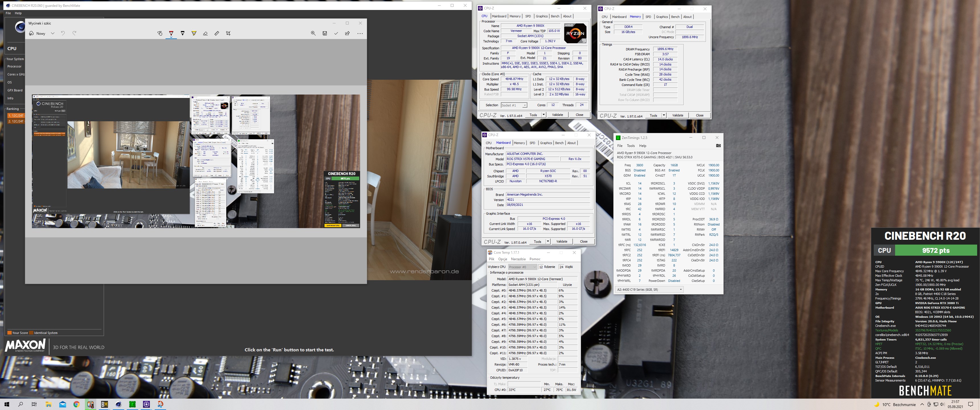Open the File menu in Cinebench
This screenshot has width=980, height=410.
[8, 13]
